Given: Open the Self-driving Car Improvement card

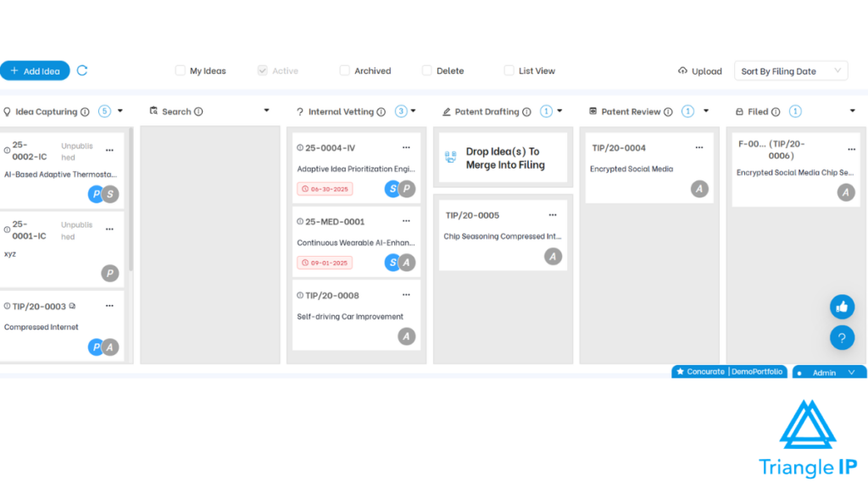Looking at the screenshot, I should coord(350,317).
